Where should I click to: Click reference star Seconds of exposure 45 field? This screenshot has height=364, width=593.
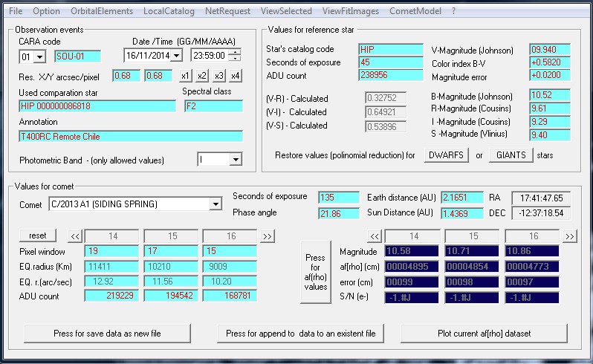[391, 62]
